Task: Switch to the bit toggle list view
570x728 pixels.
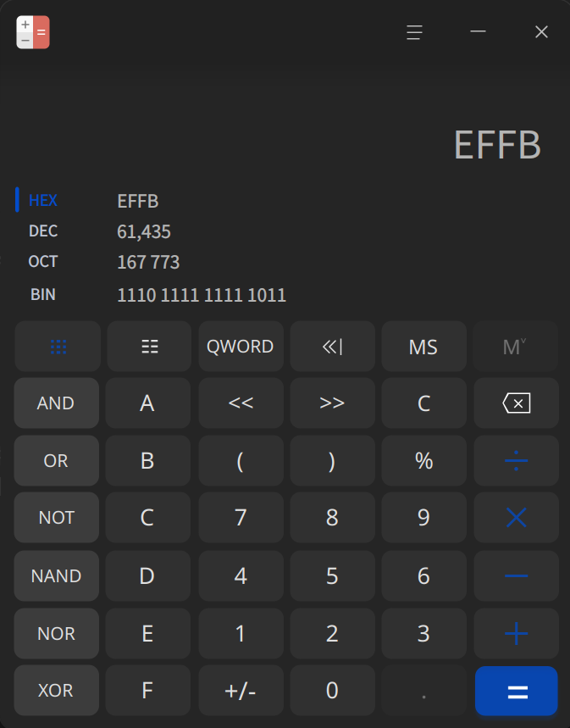Action: point(149,347)
